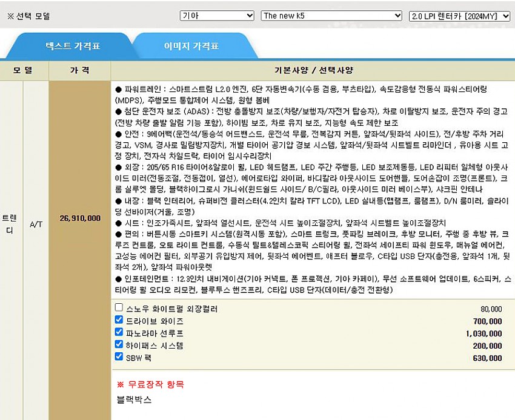Image resolution: width=515 pixels, height=420 pixels.
Task: Expand the The new k5 model dropdown
Action: pyautogui.click(x=331, y=16)
